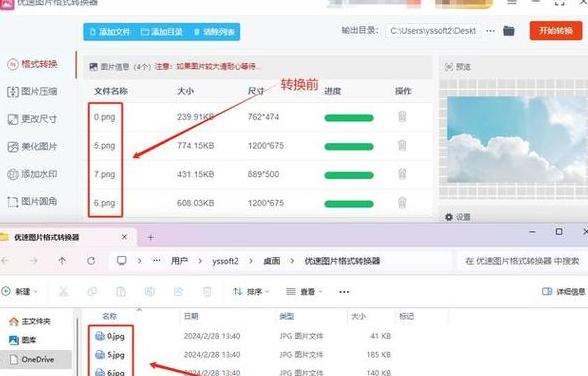This screenshot has height=376, width=588.
Task: Click the 0.png file name in the list
Action: pyautogui.click(x=105, y=117)
